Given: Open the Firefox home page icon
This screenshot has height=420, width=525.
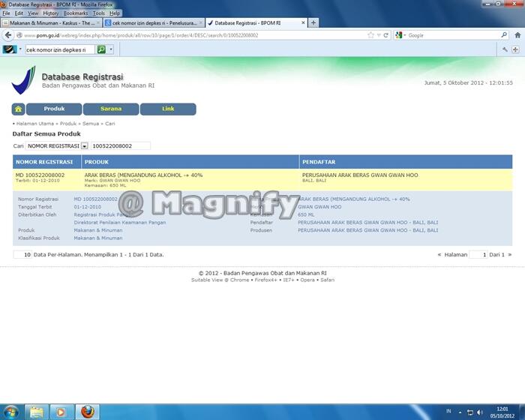Looking at the screenshot, I should (x=517, y=34).
